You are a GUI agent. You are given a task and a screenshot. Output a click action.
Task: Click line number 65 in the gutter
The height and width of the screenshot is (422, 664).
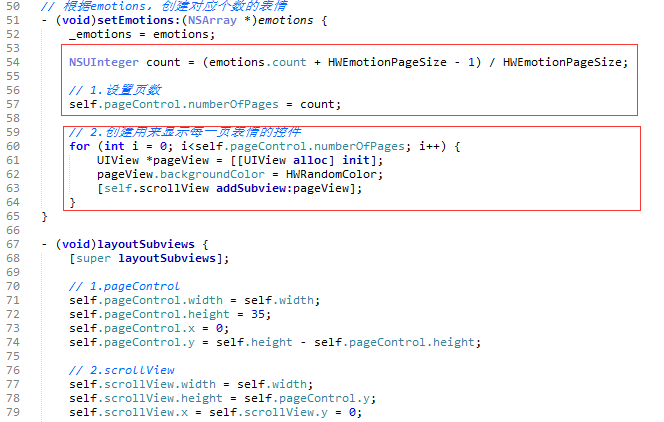click(13, 216)
